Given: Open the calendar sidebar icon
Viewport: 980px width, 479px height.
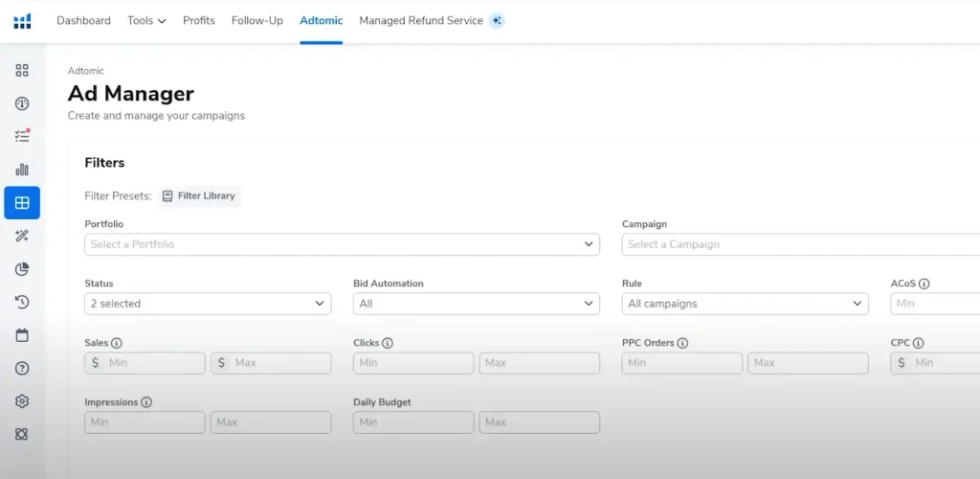Looking at the screenshot, I should (x=22, y=335).
